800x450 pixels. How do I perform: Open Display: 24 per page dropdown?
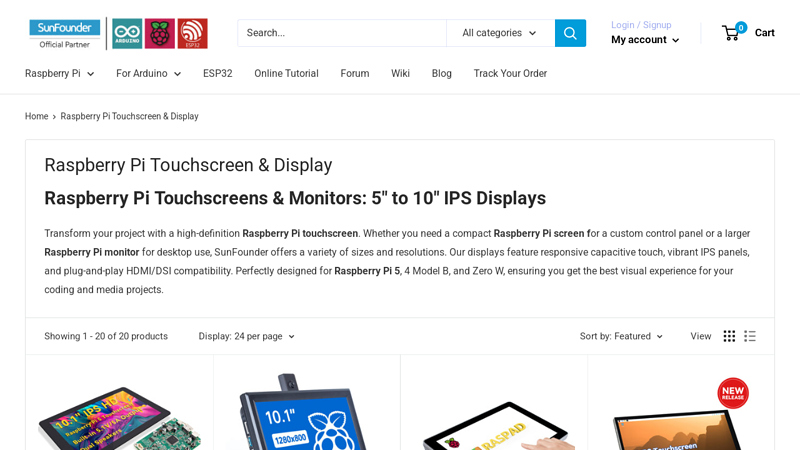[246, 336]
